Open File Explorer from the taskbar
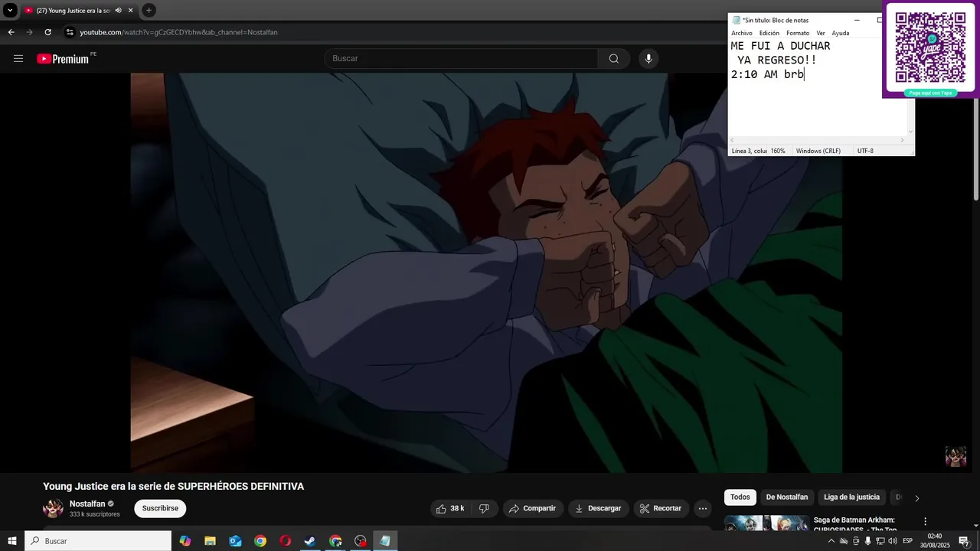 coord(210,541)
